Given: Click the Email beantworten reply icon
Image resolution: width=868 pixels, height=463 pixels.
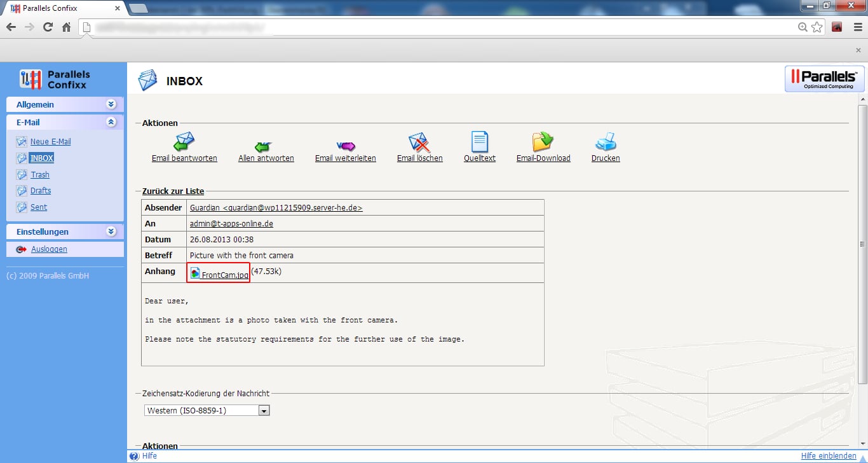Looking at the screenshot, I should pyautogui.click(x=184, y=141).
